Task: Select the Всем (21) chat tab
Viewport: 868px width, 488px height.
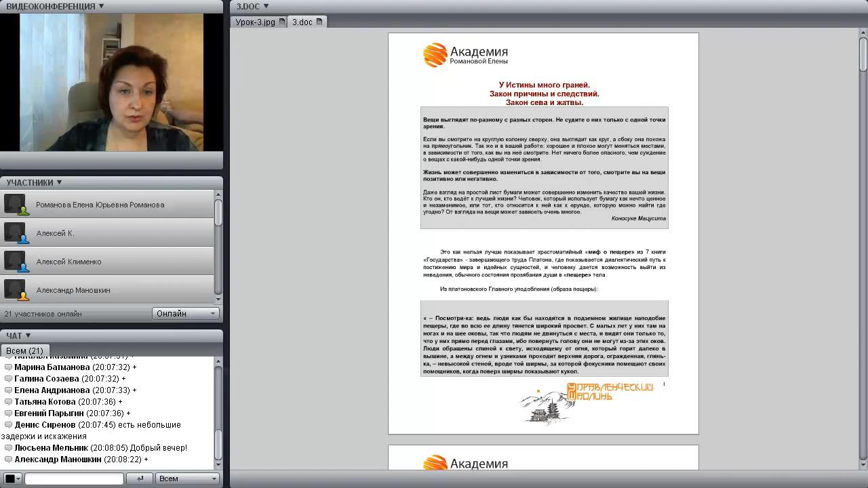Action: [x=24, y=351]
